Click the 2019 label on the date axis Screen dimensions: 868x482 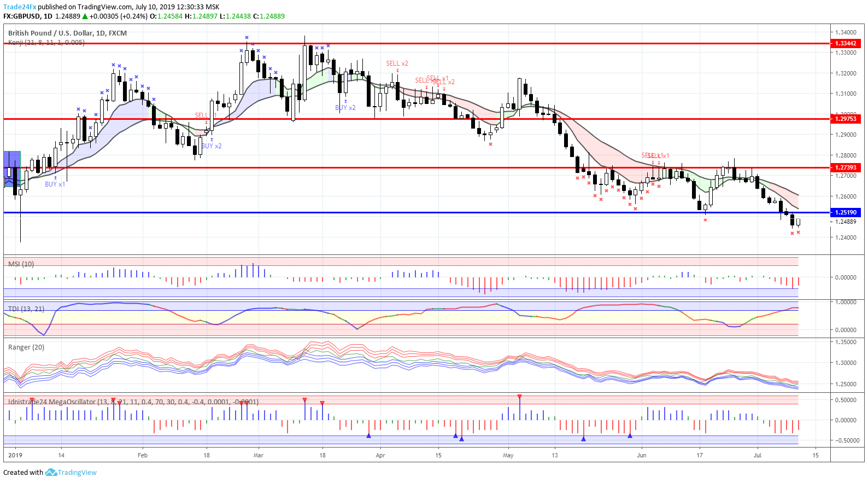pyautogui.click(x=15, y=455)
